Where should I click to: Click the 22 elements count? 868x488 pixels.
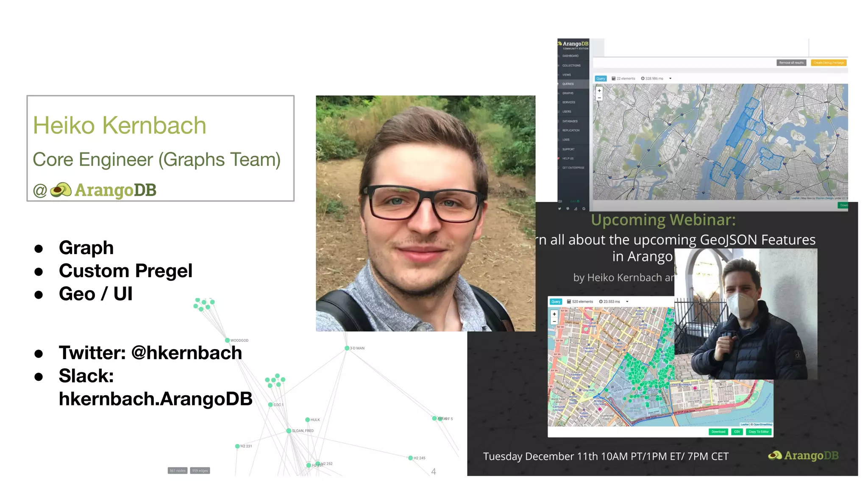[x=623, y=78]
